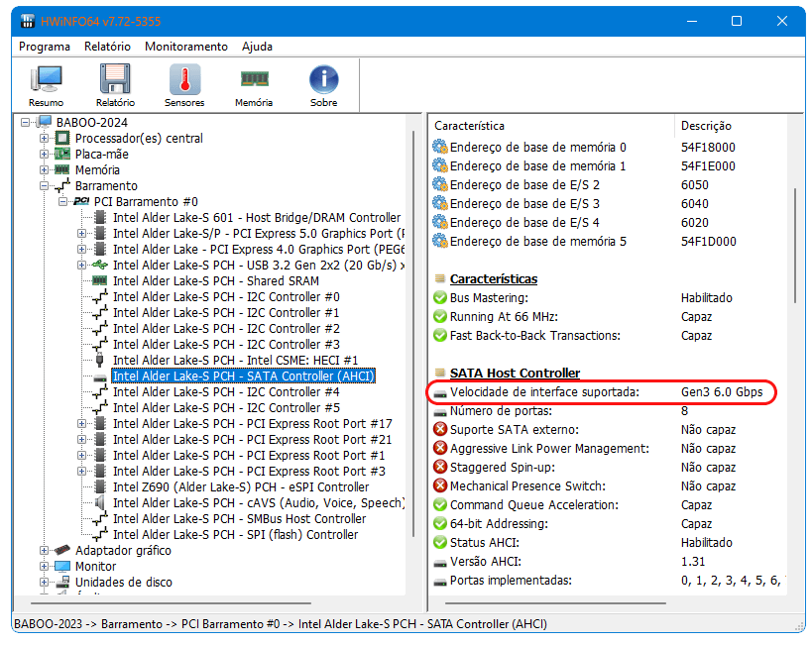Click the Memória tree node icon
This screenshot has height=645, width=812.
point(62,169)
